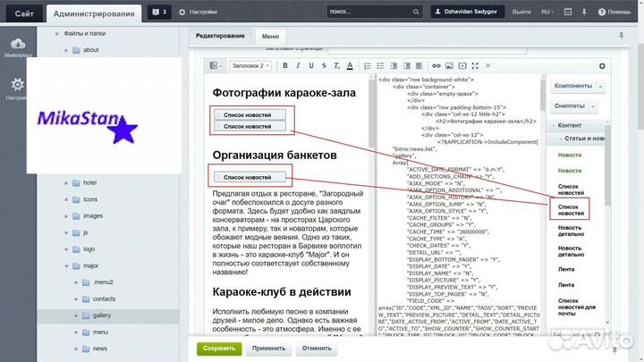Click the Караоке-клуб в действии heading

pos(282,291)
